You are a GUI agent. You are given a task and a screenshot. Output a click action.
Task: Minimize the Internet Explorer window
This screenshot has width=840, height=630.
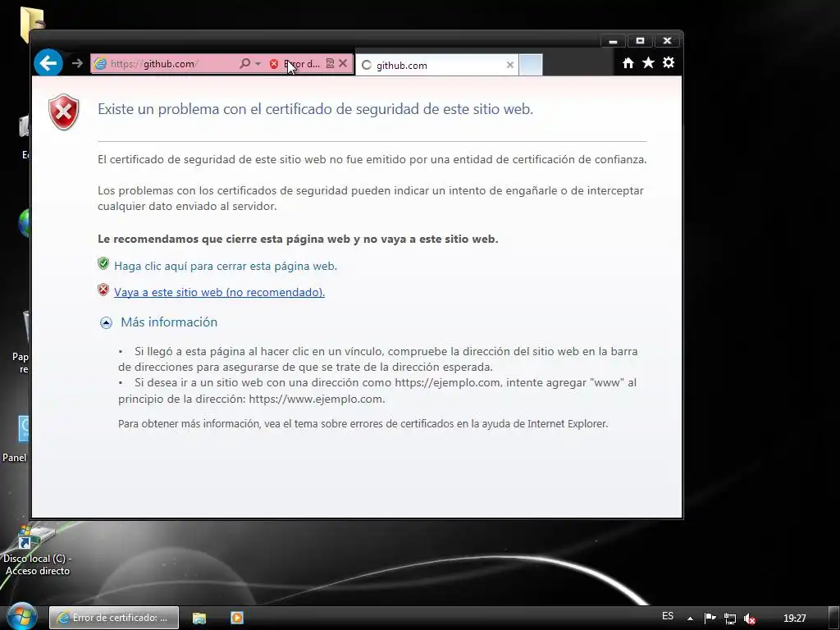[613, 41]
